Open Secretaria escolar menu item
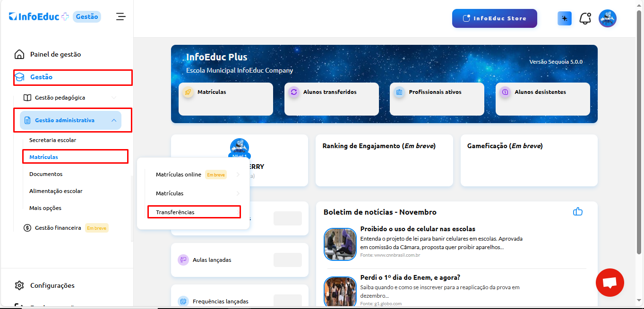 click(x=52, y=140)
